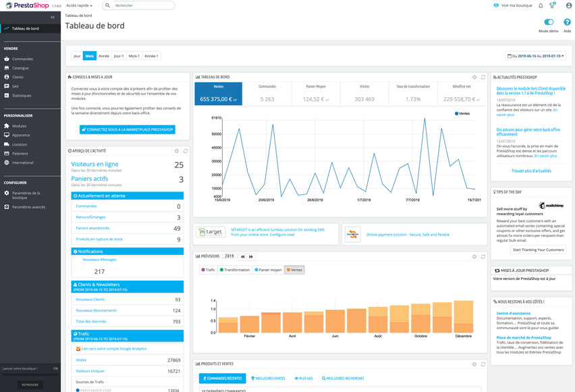Advance the Prévisions year with the forward arrows

click(x=251, y=256)
